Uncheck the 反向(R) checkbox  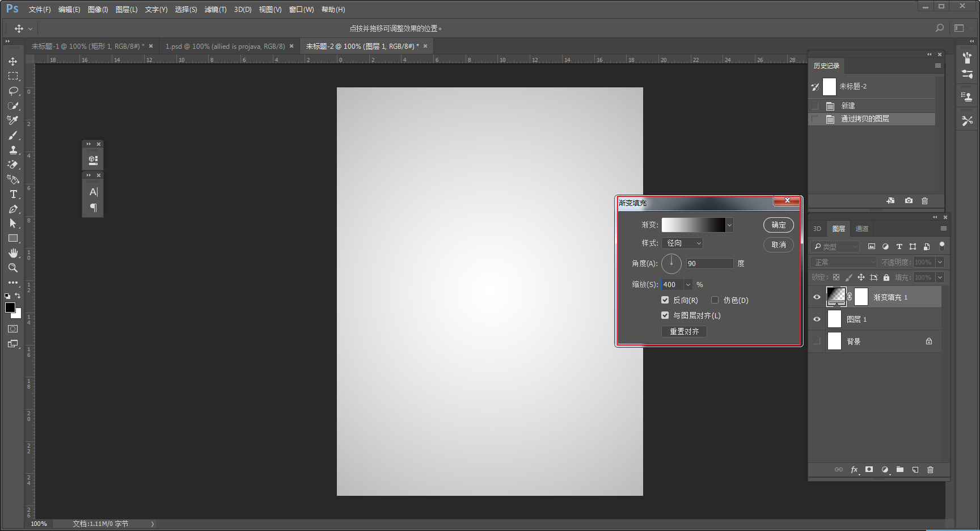pos(665,300)
